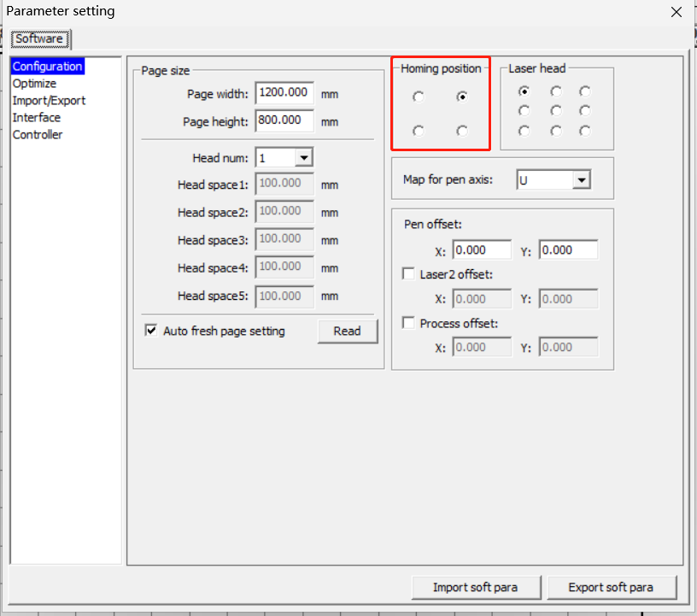Click the Pen offset Y field
Screen dimensions: 697x616
(x=569, y=250)
